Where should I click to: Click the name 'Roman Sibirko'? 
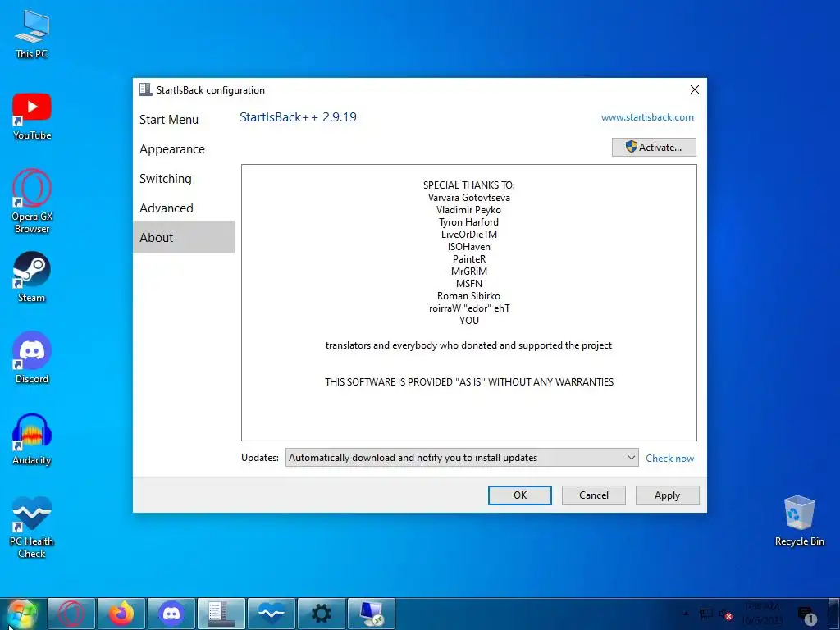coord(468,295)
